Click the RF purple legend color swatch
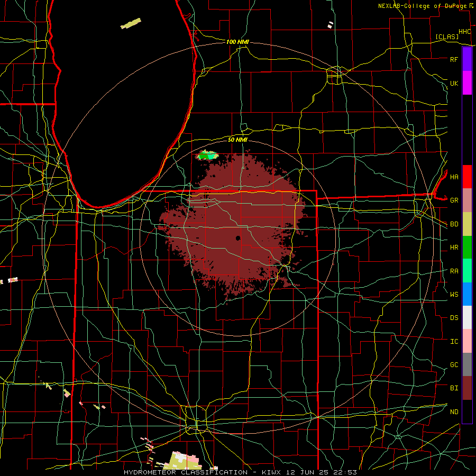 (x=467, y=59)
